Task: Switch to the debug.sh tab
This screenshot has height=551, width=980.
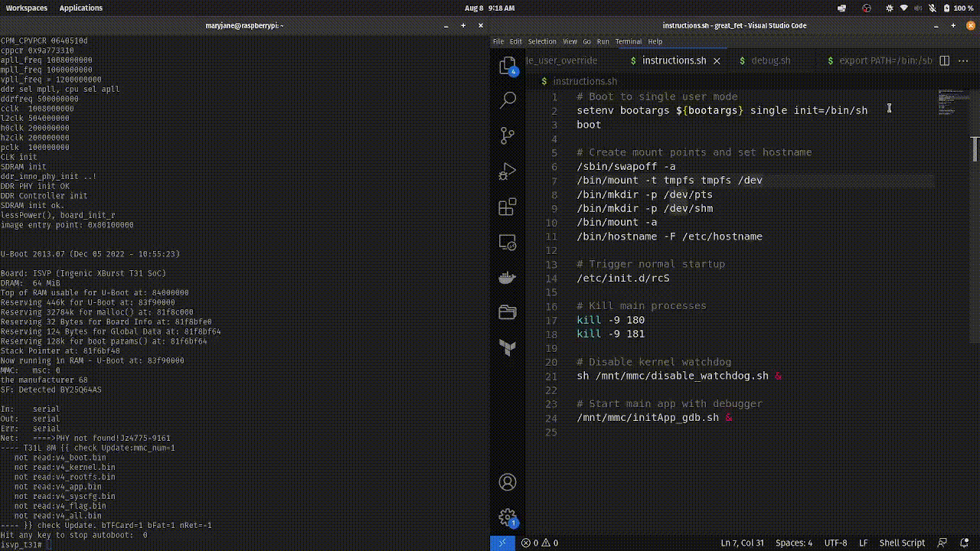Action: pyautogui.click(x=770, y=60)
